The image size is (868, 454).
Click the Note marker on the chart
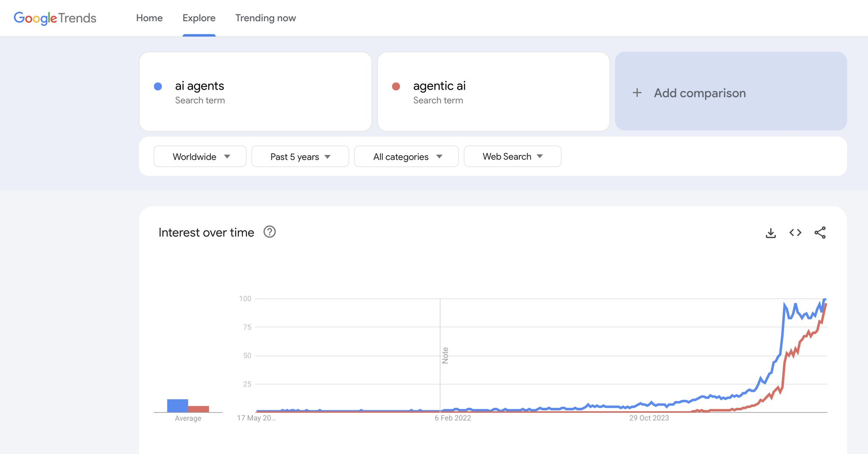click(x=445, y=356)
